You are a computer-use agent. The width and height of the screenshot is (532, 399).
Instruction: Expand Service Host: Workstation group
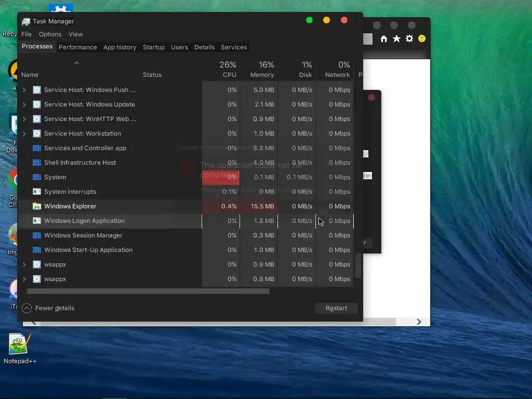pos(24,134)
